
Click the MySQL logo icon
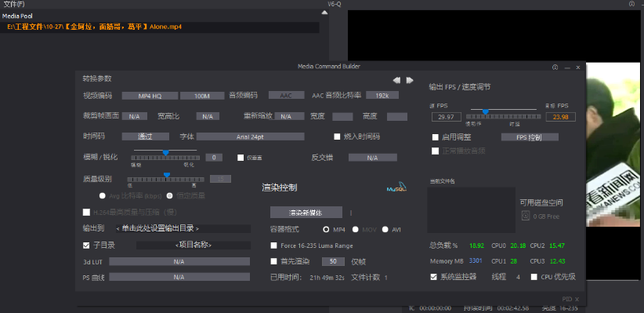396,187
